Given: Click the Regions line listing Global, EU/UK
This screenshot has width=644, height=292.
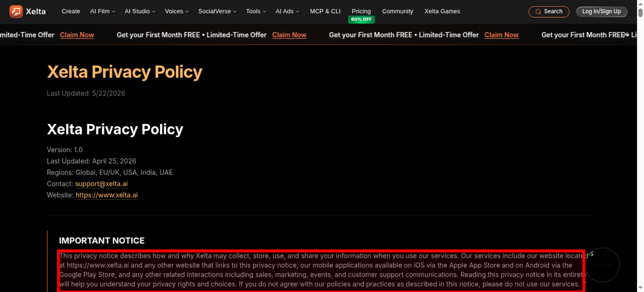Looking at the screenshot, I should (110, 172).
